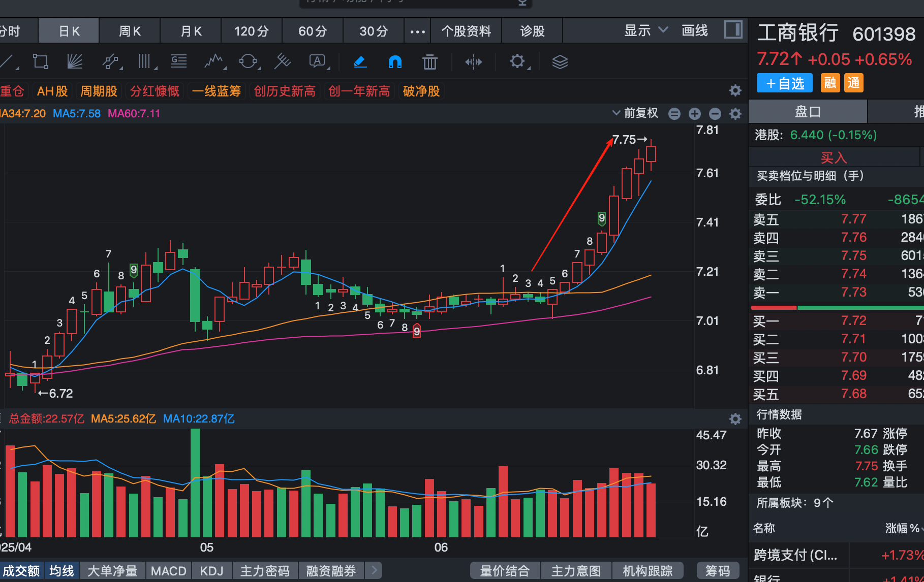Viewport: 924px width, 582px height.
Task: Select the KDJ indicator tab
Action: pos(212,571)
